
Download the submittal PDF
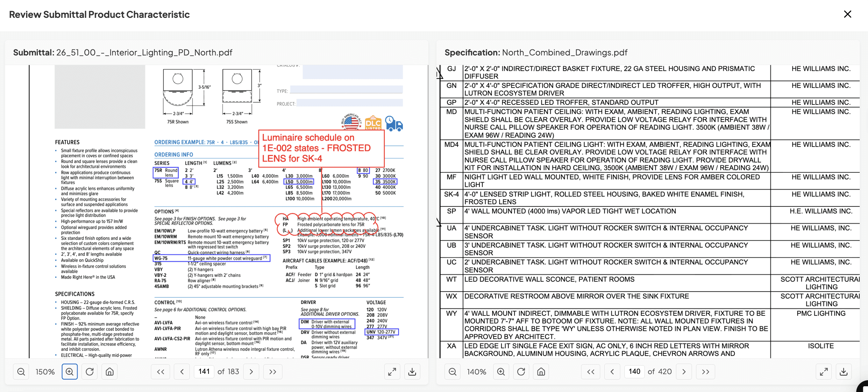click(412, 371)
